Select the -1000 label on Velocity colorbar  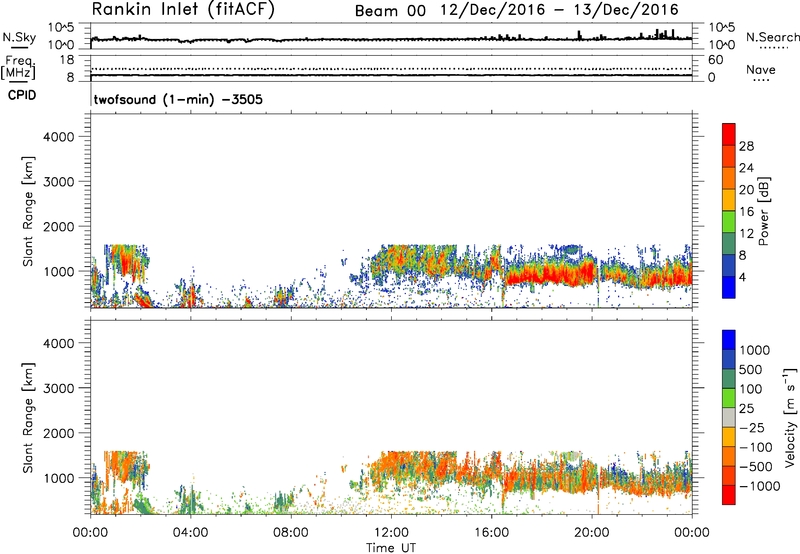point(760,486)
